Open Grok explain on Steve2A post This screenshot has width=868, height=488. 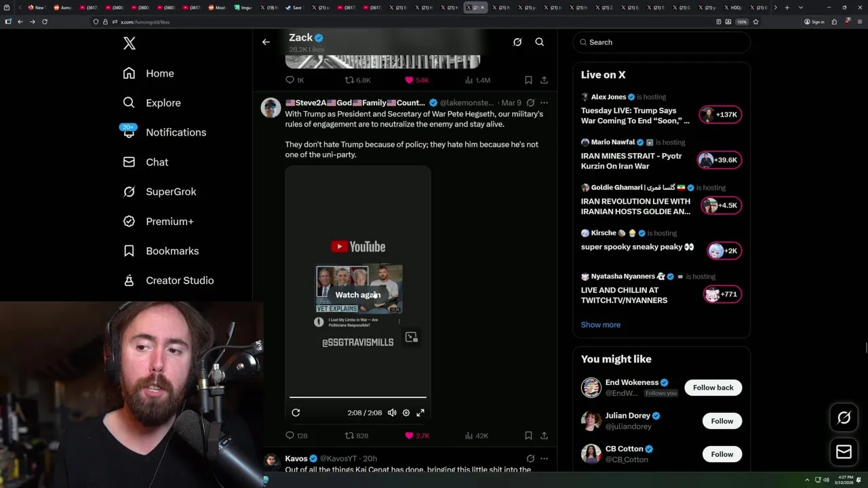530,103
